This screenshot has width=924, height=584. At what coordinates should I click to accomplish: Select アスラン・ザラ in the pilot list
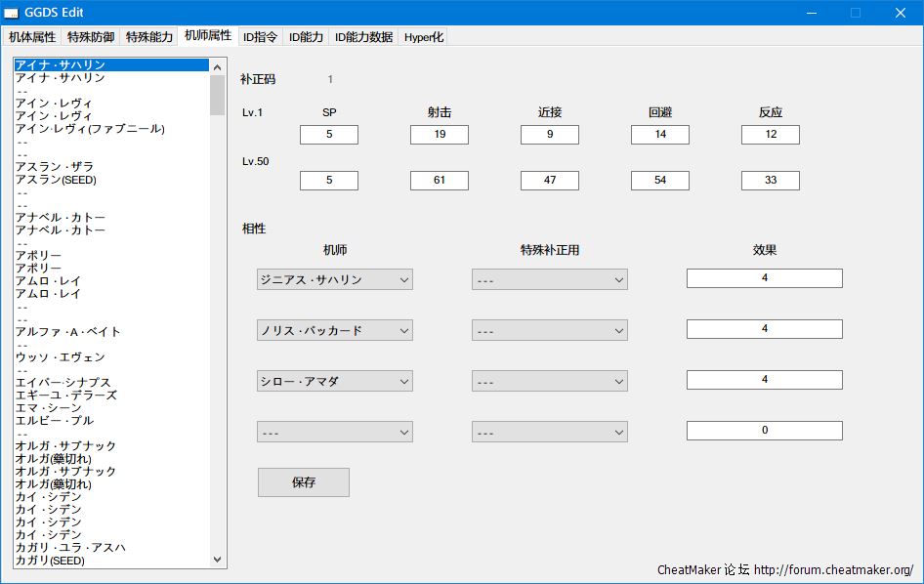pos(55,167)
